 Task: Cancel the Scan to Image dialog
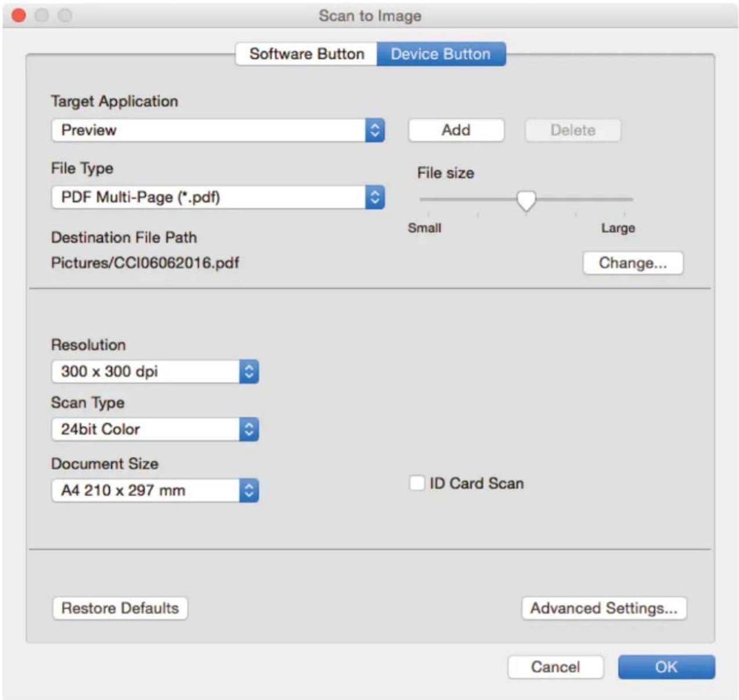tap(556, 667)
